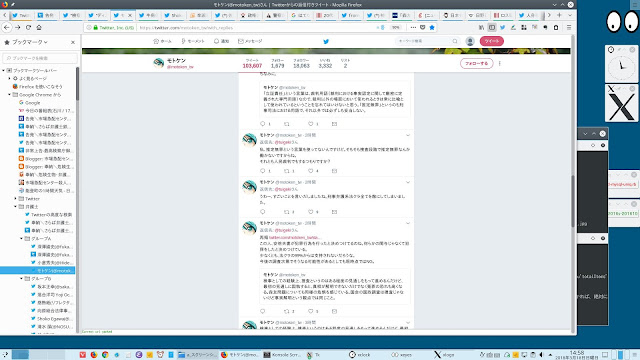Click the Chrome icon in taskbar
Viewport: 640px width, 360px height.
pyautogui.click(x=105, y=355)
